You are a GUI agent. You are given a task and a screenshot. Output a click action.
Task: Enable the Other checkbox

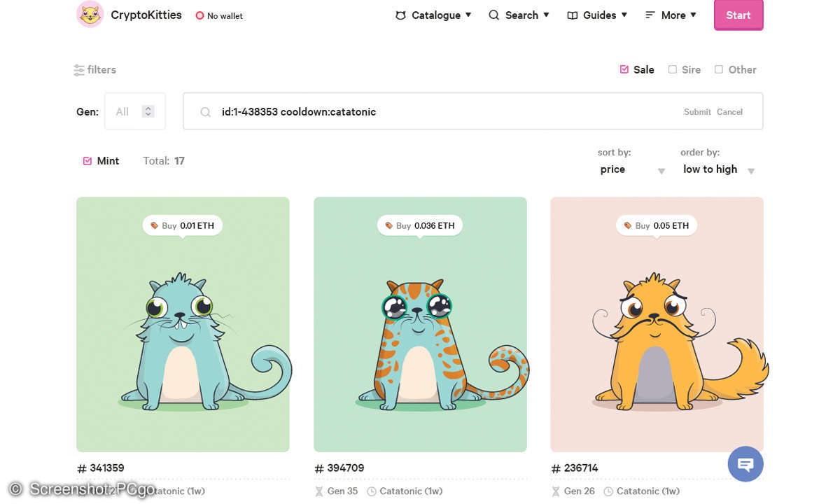click(718, 69)
